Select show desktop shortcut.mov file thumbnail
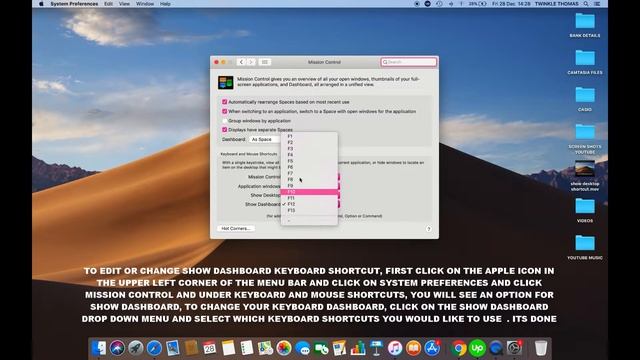Screen dimensions: 640x360 click(x=585, y=169)
